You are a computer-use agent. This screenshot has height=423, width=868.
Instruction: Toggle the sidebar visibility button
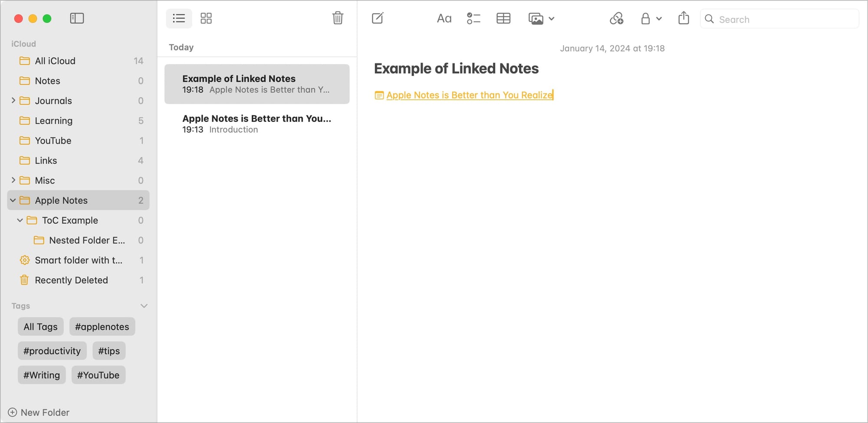coord(77,18)
